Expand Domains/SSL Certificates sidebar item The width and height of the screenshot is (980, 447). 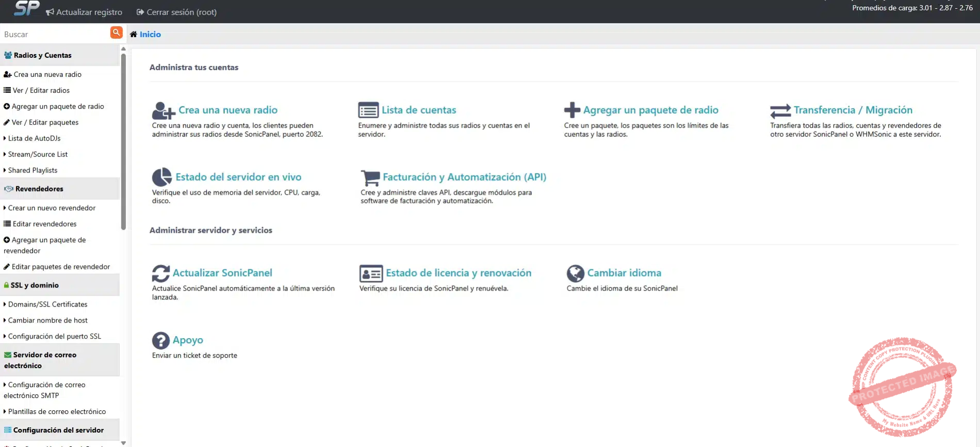pyautogui.click(x=47, y=305)
